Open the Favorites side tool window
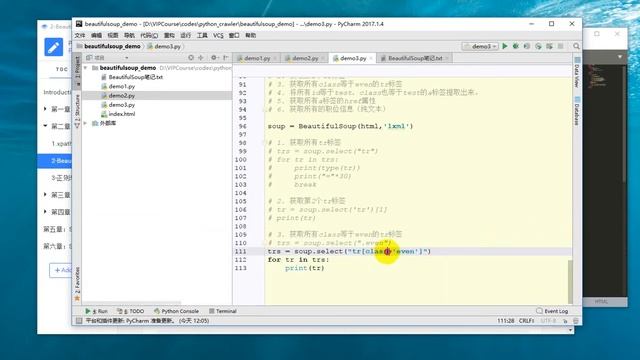640x360 pixels. (x=77, y=284)
